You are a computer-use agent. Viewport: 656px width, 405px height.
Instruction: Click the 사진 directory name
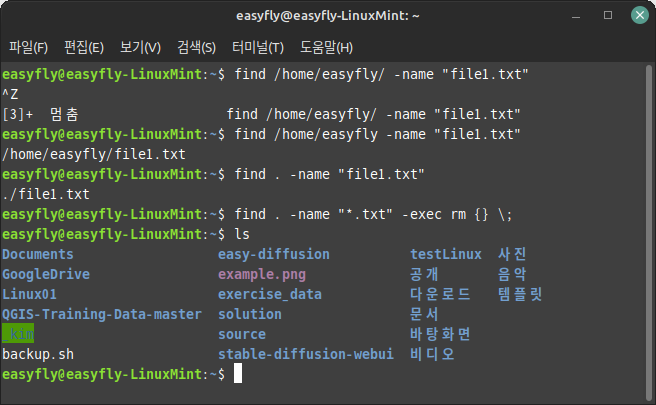512,254
